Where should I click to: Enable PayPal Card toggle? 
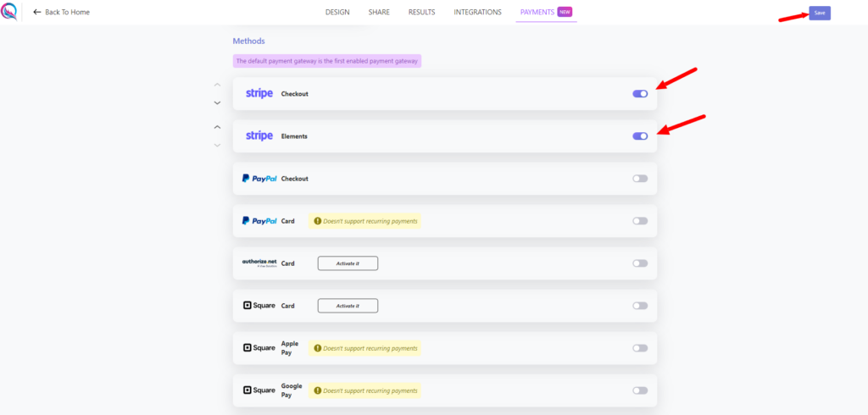click(640, 221)
